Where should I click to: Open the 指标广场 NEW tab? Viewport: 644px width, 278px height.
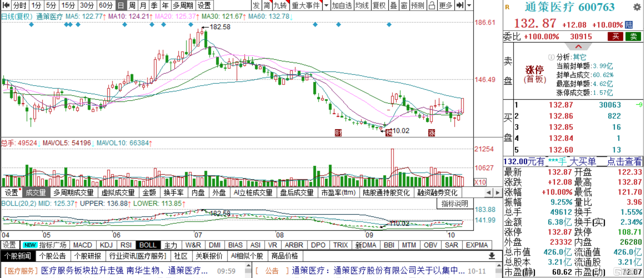click(x=45, y=245)
